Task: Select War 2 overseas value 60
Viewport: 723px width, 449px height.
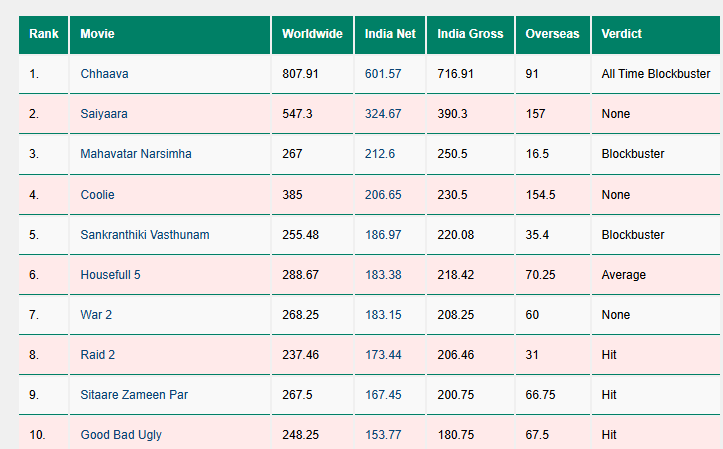Action: (532, 315)
